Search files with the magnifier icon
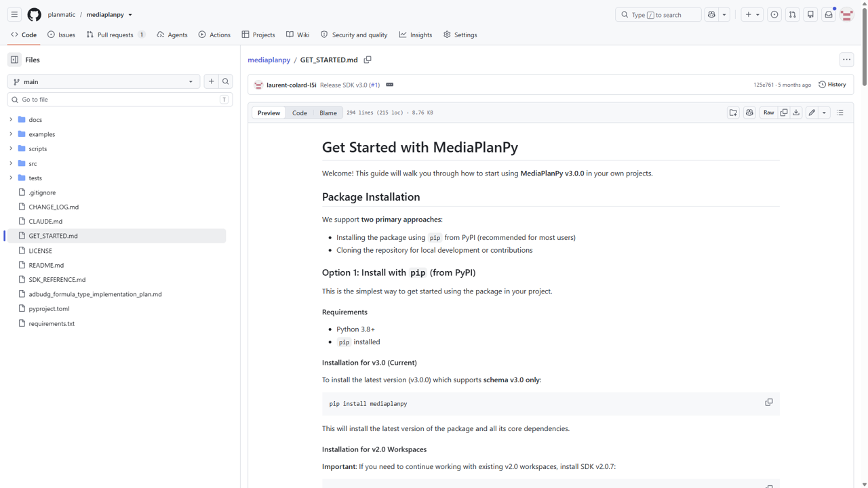This screenshot has width=868, height=488. click(226, 81)
